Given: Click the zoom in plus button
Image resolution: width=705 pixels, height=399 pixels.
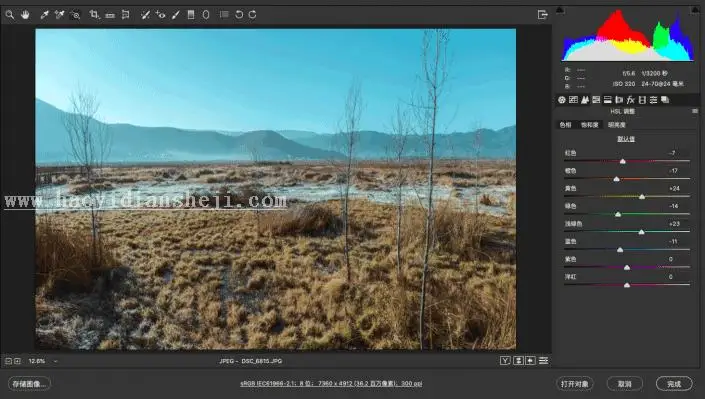Looking at the screenshot, I should tap(17, 361).
